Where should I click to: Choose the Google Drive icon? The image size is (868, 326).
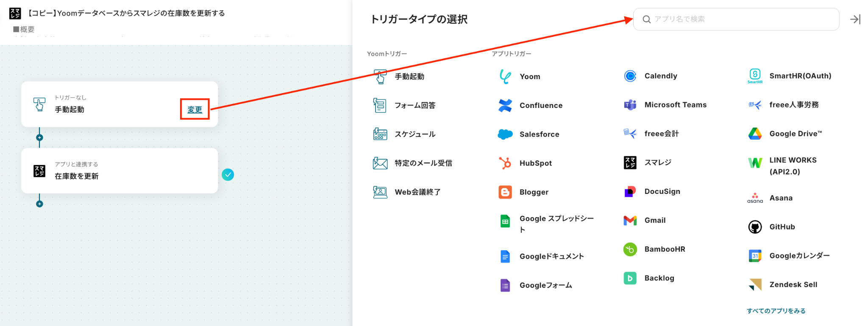pyautogui.click(x=755, y=134)
